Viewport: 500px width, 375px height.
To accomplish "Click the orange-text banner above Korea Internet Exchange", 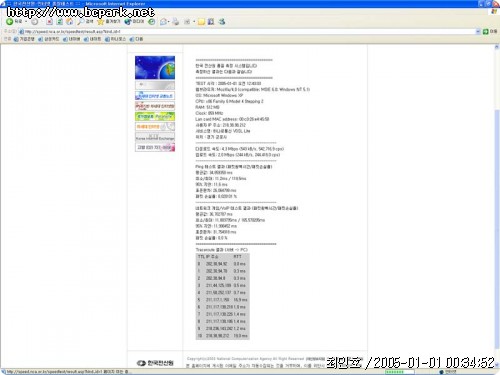I will click(155, 127).
